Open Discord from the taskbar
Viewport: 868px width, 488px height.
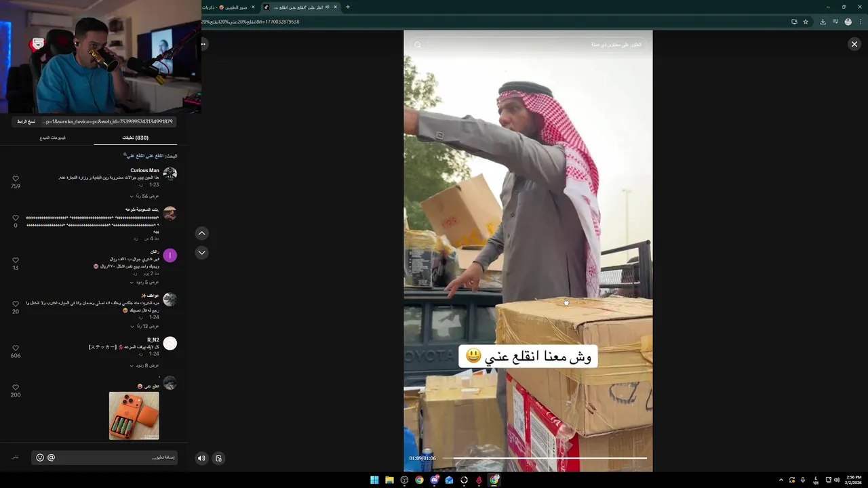pos(434,480)
